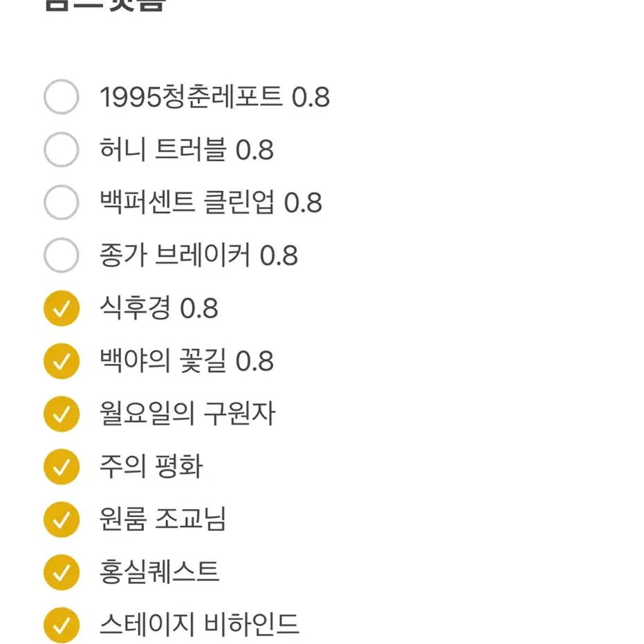
Task: Check the 백퍼센트 클린업 0.8 circle
Action: click(x=61, y=203)
